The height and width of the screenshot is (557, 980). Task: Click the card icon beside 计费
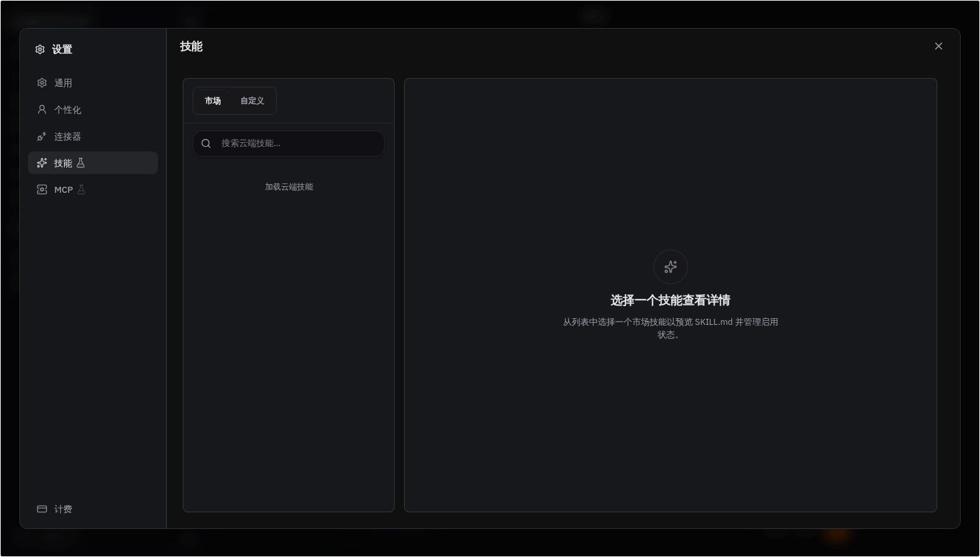point(42,509)
